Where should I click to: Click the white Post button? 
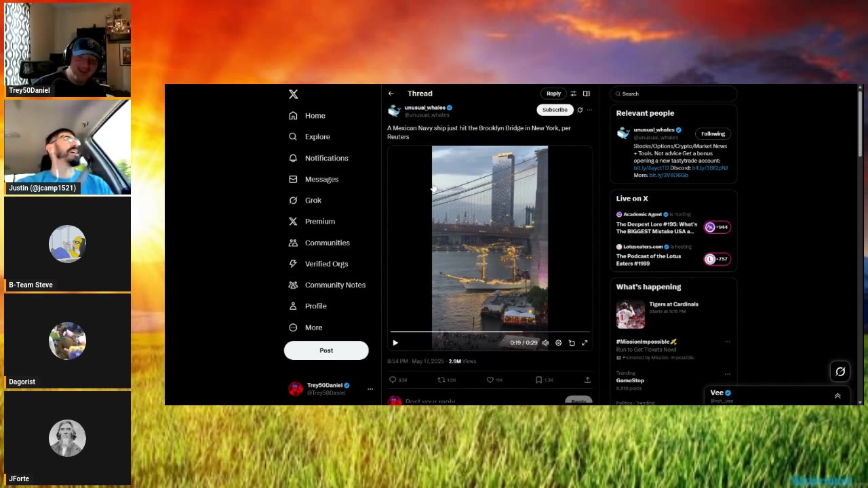tap(326, 350)
